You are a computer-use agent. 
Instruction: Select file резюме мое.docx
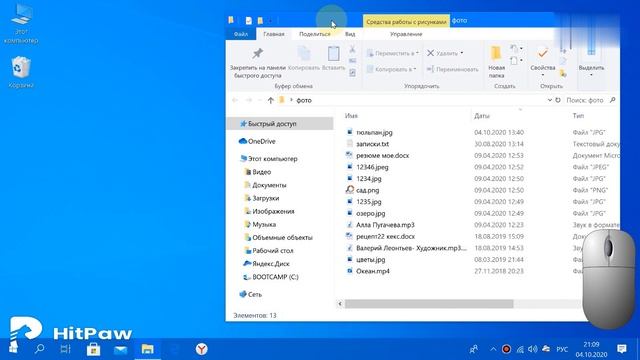click(382, 156)
